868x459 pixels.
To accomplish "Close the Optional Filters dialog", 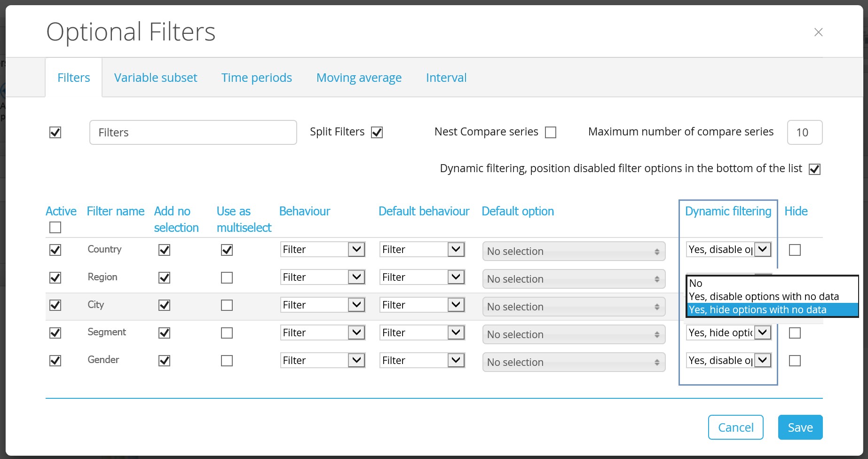I will coord(818,32).
